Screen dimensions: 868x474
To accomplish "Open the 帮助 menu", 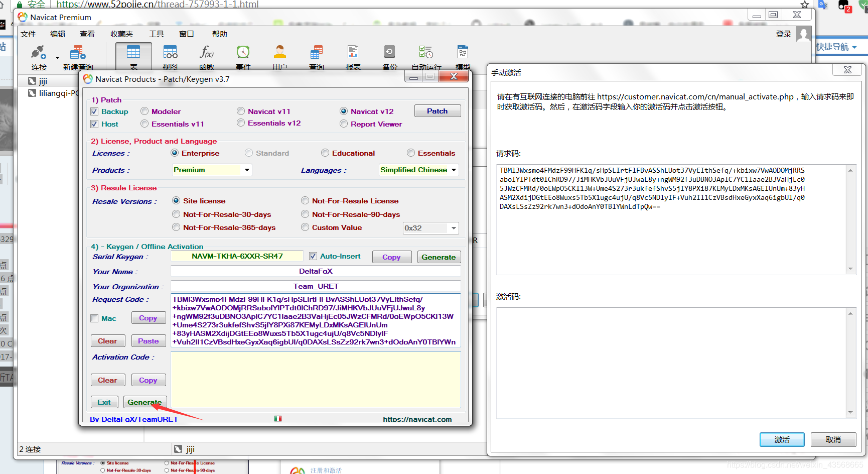I will coord(220,34).
